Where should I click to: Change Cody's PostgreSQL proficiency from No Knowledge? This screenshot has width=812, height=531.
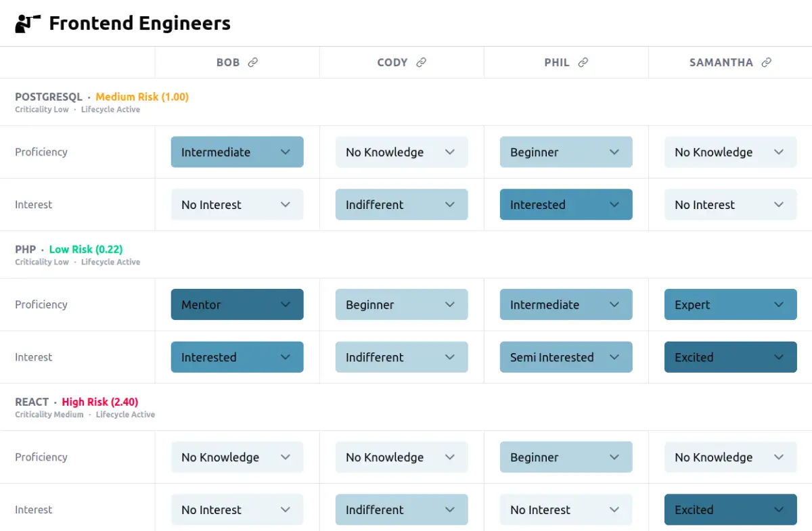point(401,152)
